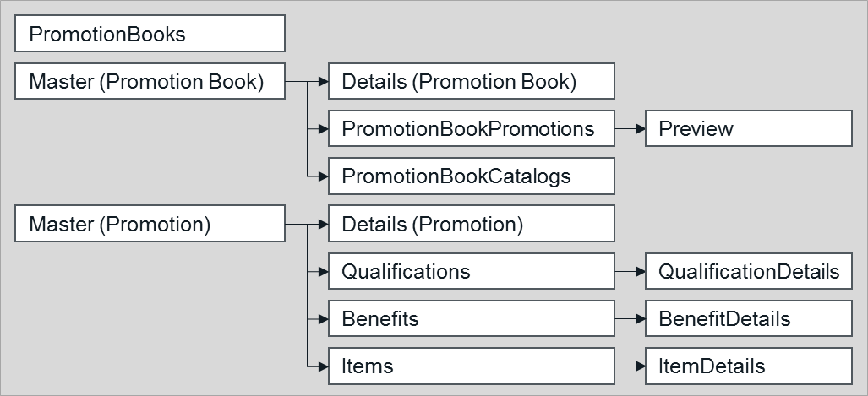Click the Qualifications box

coord(471,272)
